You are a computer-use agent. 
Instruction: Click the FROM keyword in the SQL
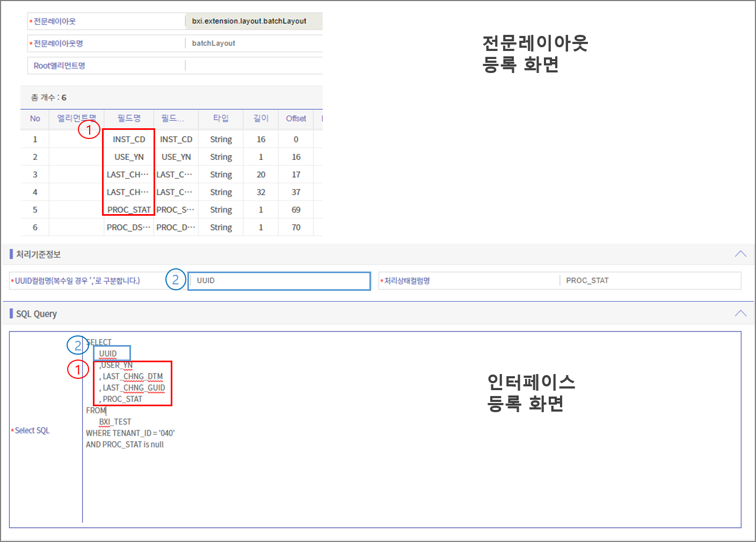pyautogui.click(x=96, y=411)
